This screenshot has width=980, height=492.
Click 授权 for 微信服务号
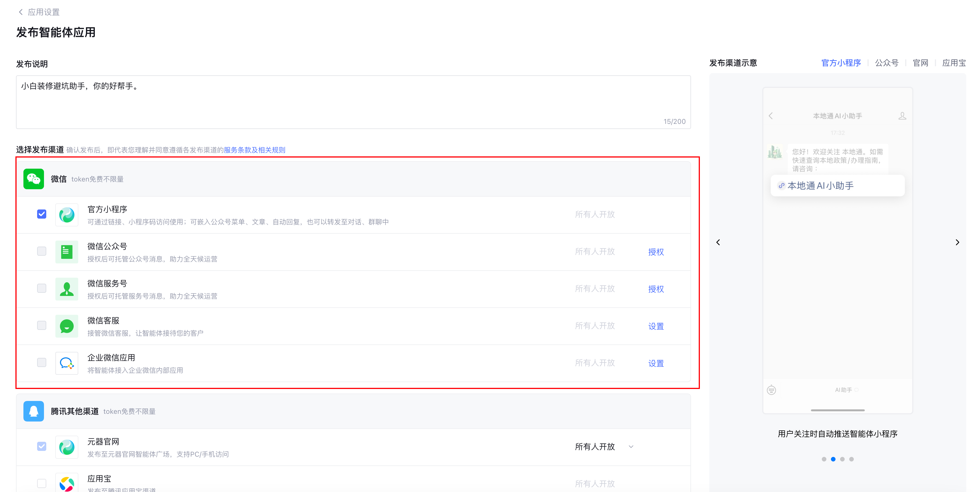point(656,289)
